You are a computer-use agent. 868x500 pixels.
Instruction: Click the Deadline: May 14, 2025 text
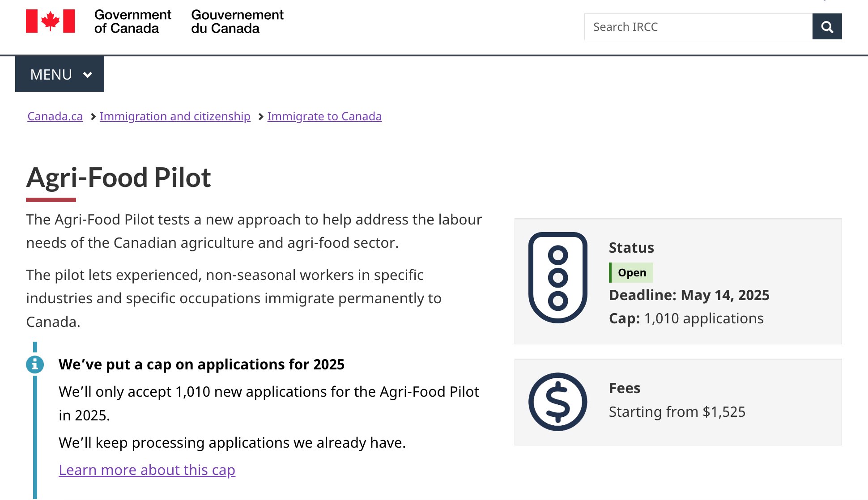(689, 295)
